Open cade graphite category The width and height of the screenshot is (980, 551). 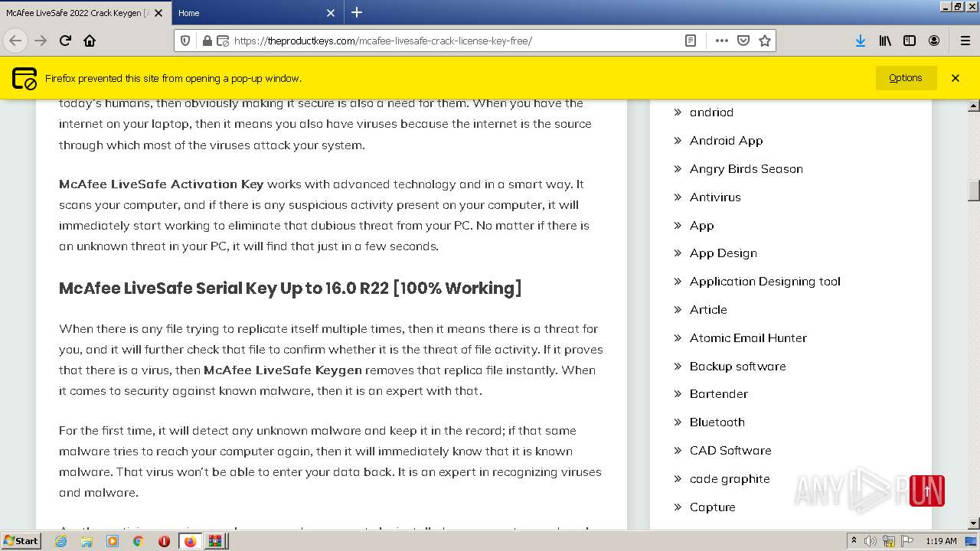tap(730, 479)
